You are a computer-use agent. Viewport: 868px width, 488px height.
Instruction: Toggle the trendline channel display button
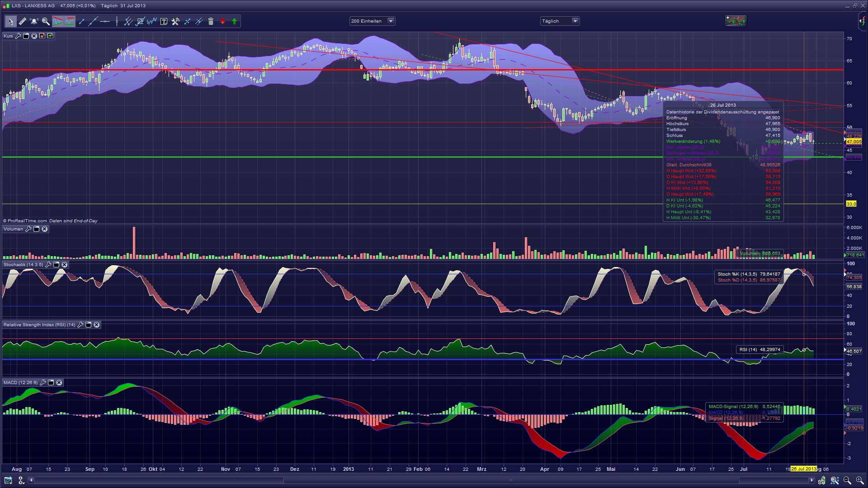pyautogui.click(x=58, y=21)
